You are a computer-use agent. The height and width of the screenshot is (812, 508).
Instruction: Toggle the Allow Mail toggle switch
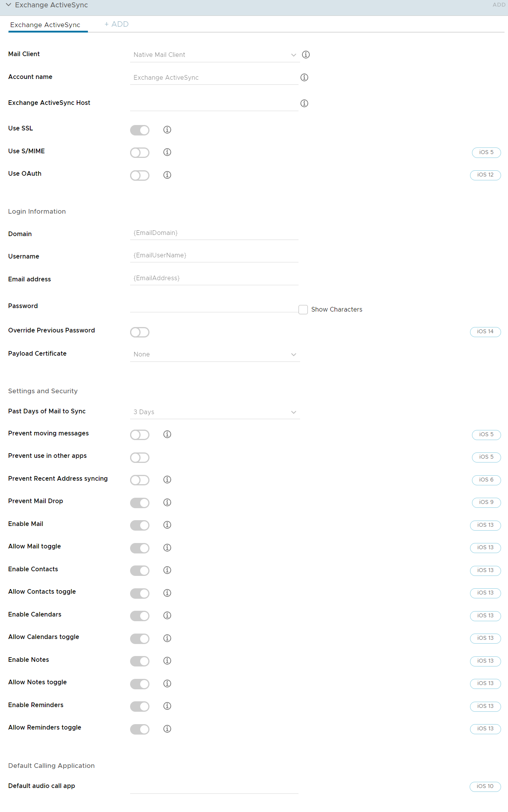click(x=140, y=548)
